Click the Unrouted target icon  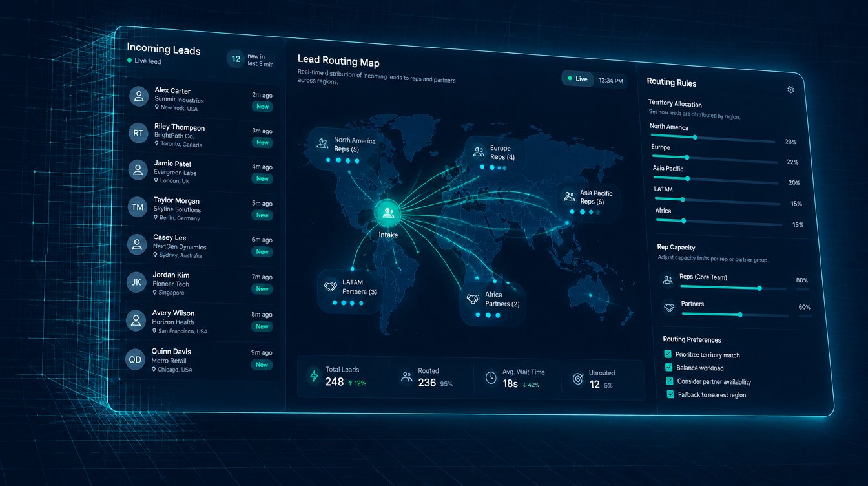click(578, 379)
